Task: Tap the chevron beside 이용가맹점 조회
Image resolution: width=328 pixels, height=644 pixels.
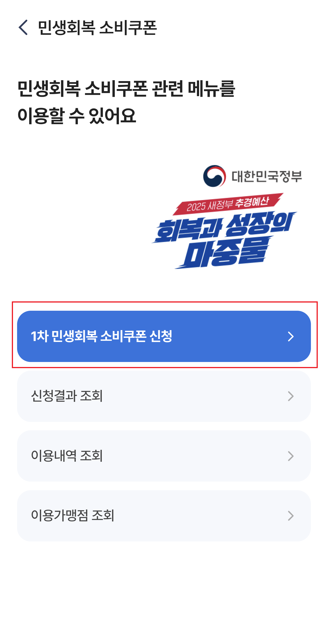Action: (290, 516)
